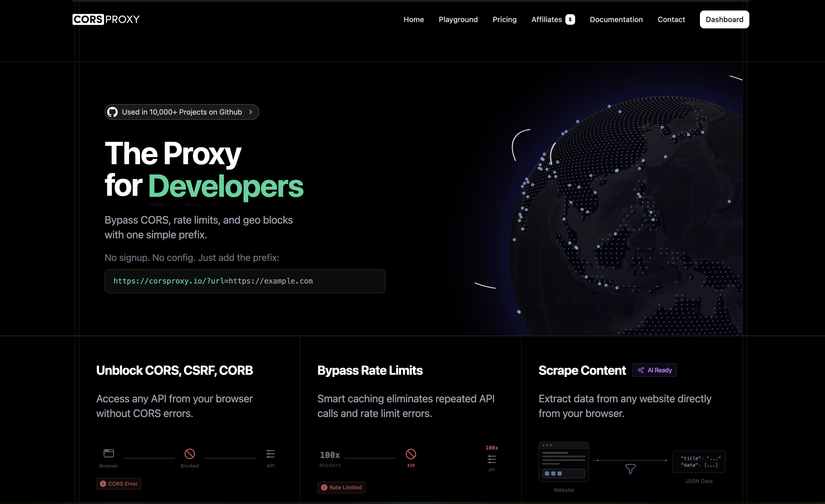
Task: Click the GitHub icon in the projects badge
Action: pyautogui.click(x=113, y=112)
